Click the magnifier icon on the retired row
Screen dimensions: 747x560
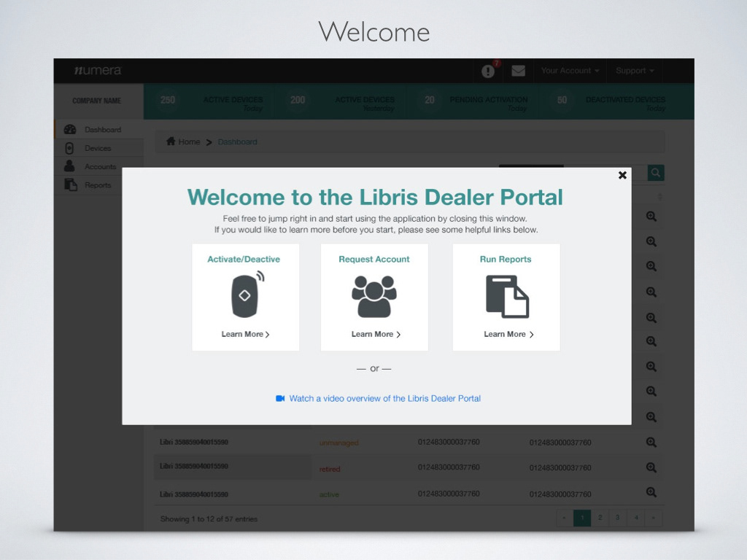651,467
